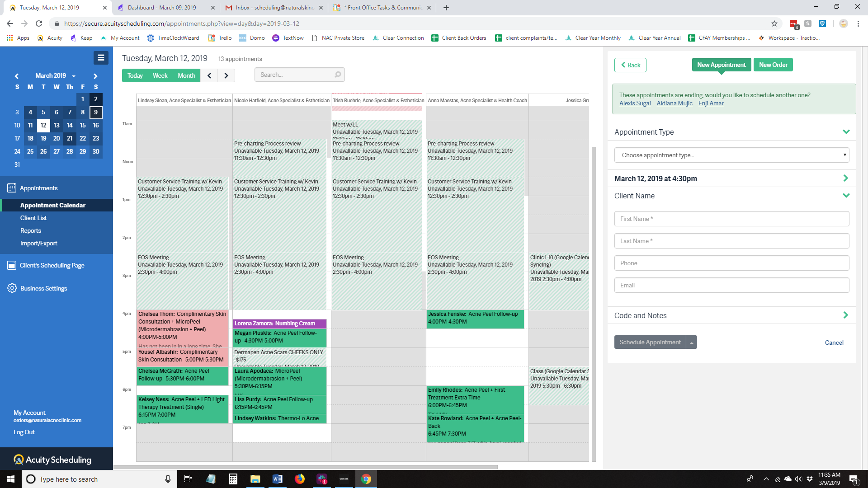Screen dimensions: 868x488
Task: Collapse the Appointment Type section chevron
Action: pos(846,132)
